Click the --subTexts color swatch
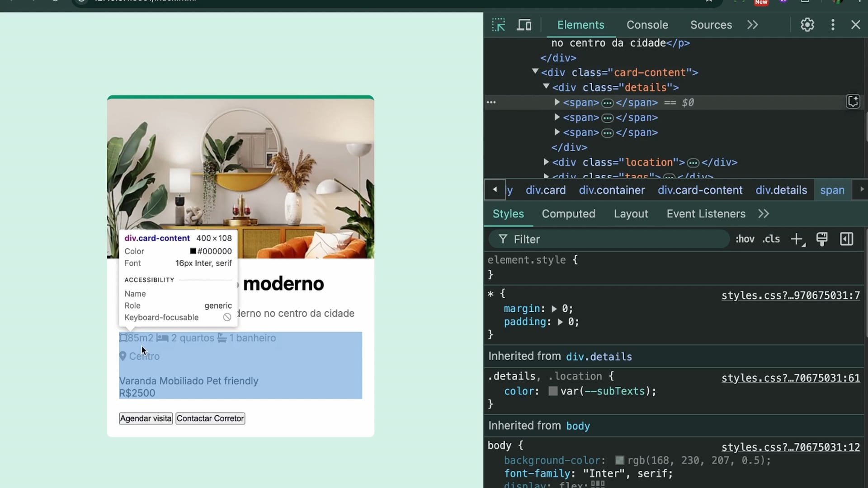Screen dimensions: 868x488 click(552, 391)
